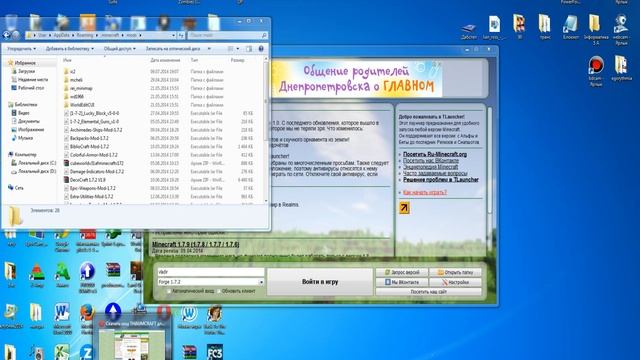This screenshot has width=640, height=360.
Task: Toggle the Explorer preview pane icon
Action: tap(249, 49)
